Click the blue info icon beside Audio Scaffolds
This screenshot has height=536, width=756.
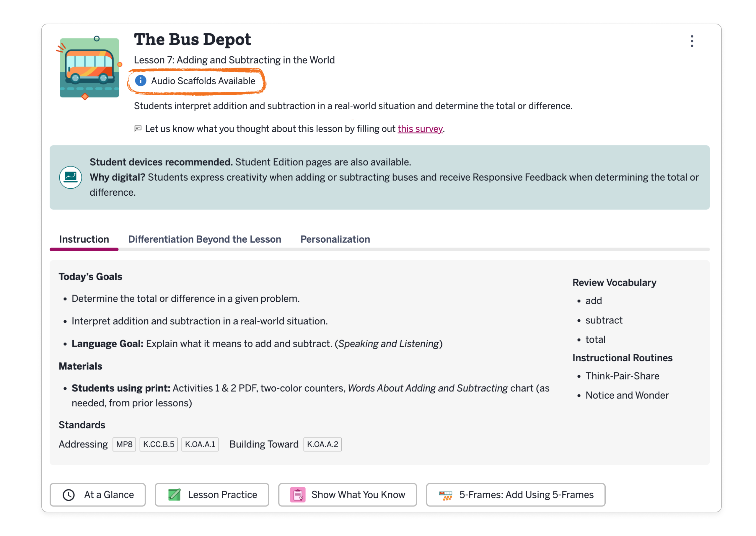pyautogui.click(x=141, y=81)
